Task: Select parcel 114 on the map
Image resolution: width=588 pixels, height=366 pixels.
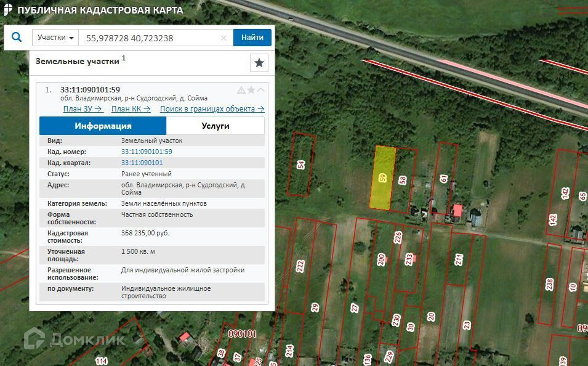Action: 101,361
